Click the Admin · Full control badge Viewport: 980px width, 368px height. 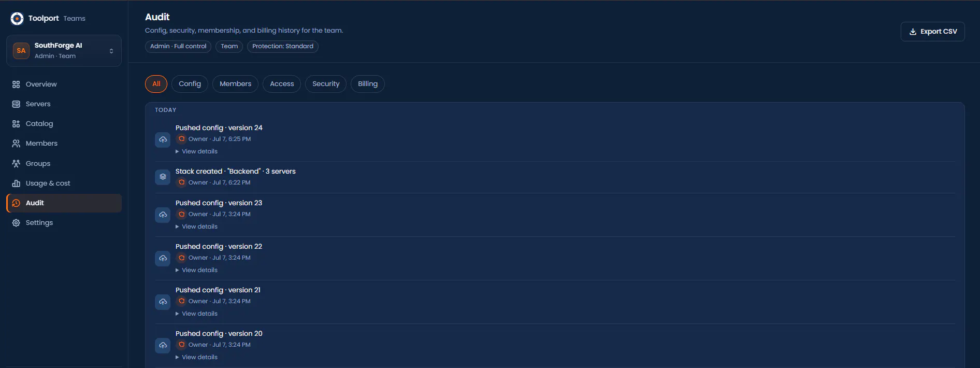(178, 47)
